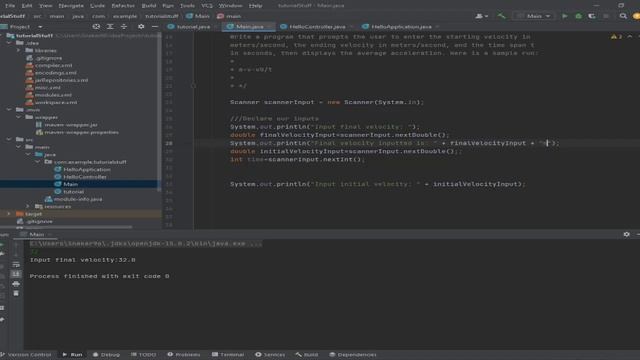Open Run panel settings gear
The image size is (640, 360).
tap(626, 234)
